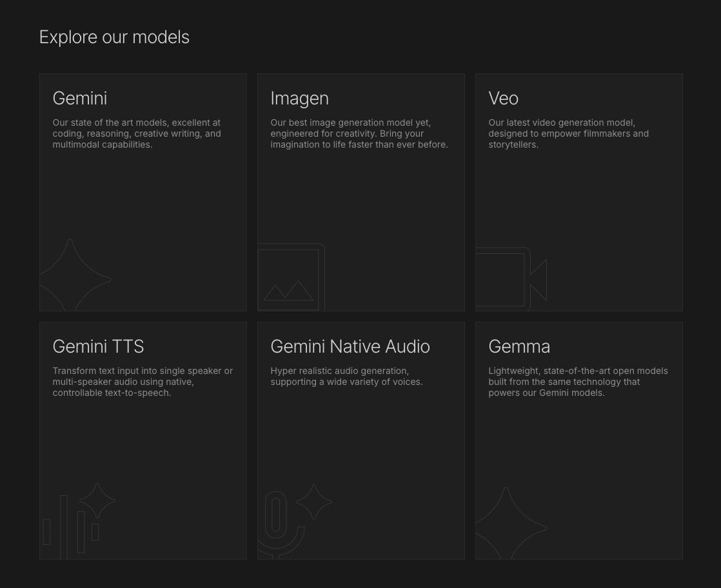Screen dimensions: 721x588
Task: Click the 'Hyper realistic audio generation' description
Action: pyautogui.click(x=346, y=377)
